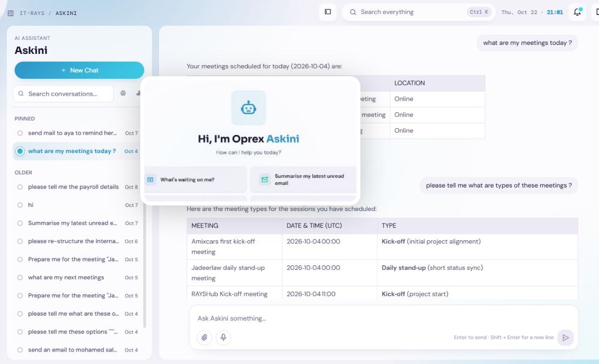
Task: Click the 21:01 clock in the top bar
Action: pos(555,12)
